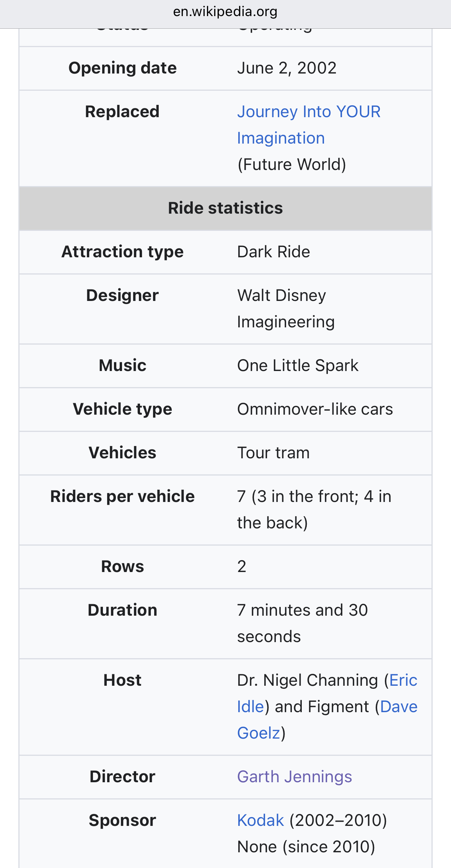This screenshot has width=451, height=868.
Task: Select the Dark Ride attraction type value
Action: click(x=274, y=252)
